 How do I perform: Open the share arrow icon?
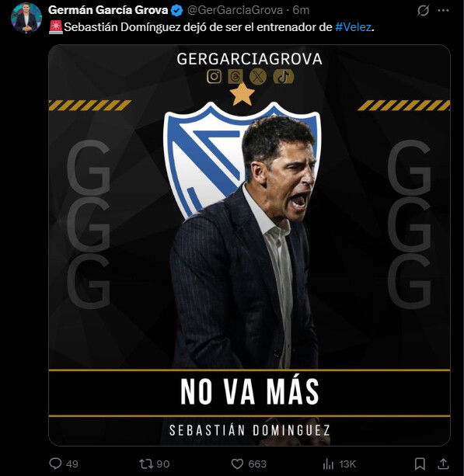tap(443, 464)
